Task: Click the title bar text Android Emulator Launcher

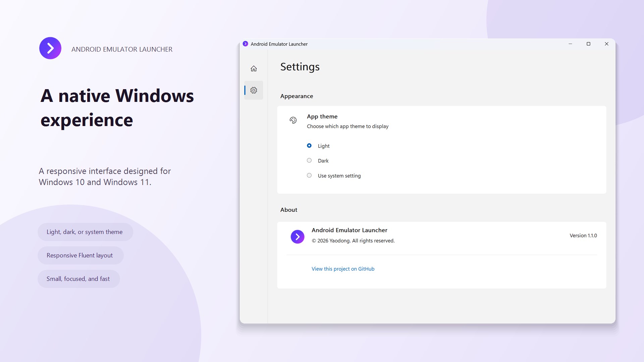Action: pos(279,44)
